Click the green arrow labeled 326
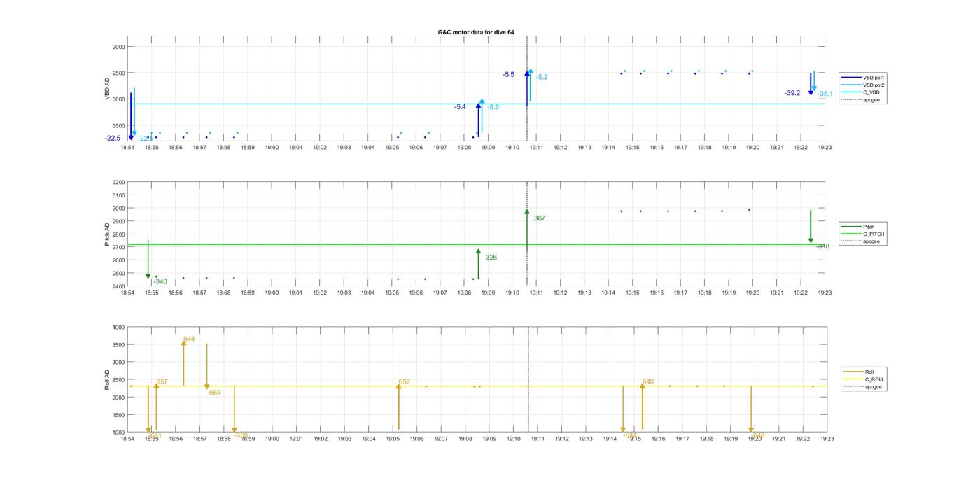Screen dimensions: 980x485 tap(478, 264)
